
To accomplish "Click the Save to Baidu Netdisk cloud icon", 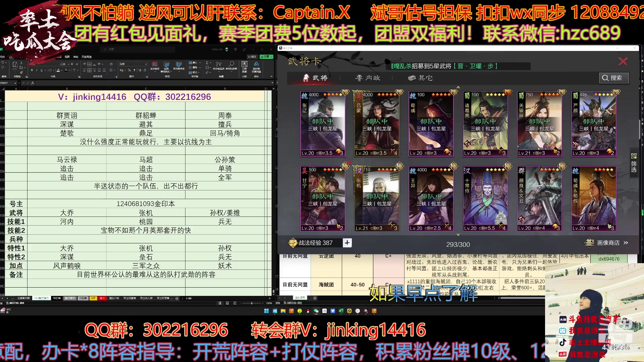I will tap(256, 64).
